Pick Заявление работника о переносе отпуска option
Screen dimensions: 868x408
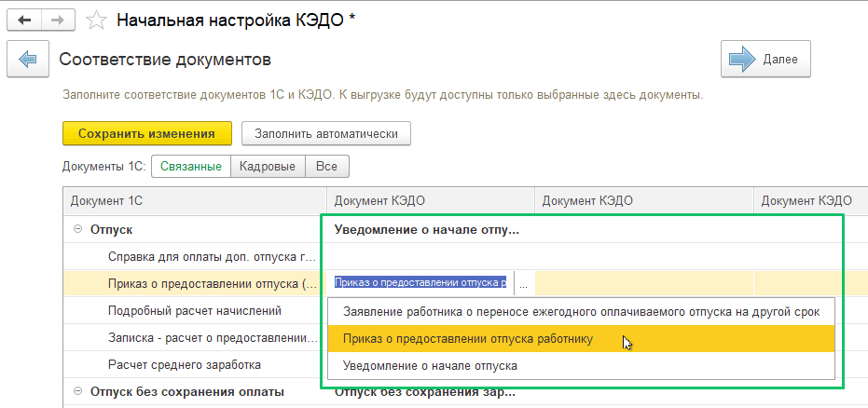[x=581, y=312]
